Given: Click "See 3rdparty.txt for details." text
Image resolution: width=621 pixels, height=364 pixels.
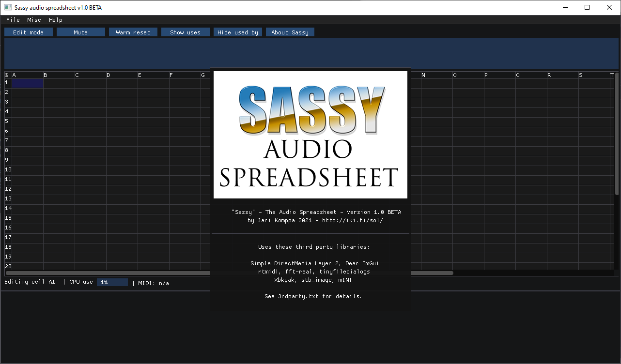Looking at the screenshot, I should [x=313, y=296].
